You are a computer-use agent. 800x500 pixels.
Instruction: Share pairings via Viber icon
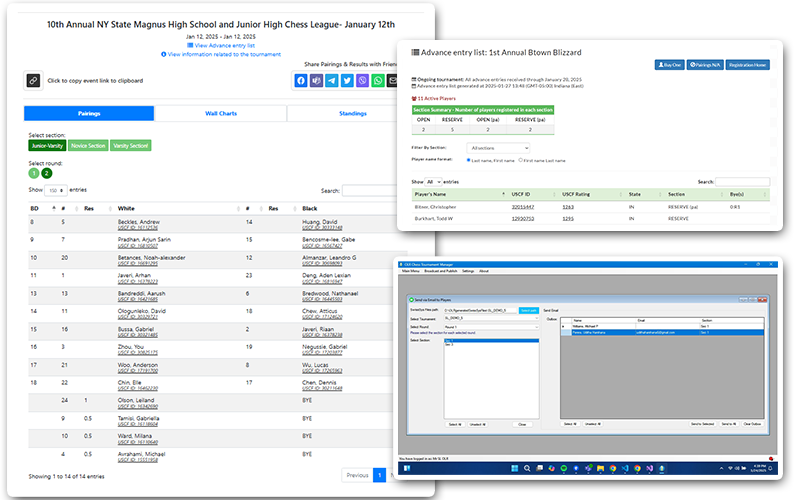[x=362, y=81]
